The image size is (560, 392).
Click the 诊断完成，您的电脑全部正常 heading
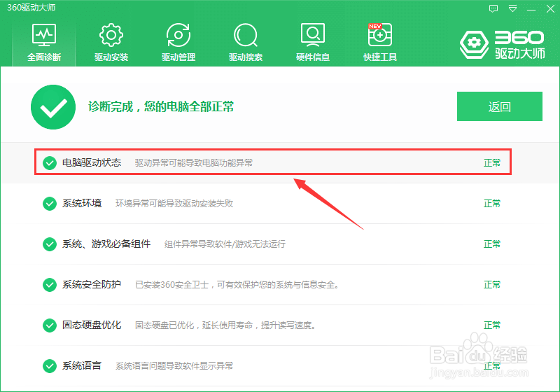click(161, 106)
